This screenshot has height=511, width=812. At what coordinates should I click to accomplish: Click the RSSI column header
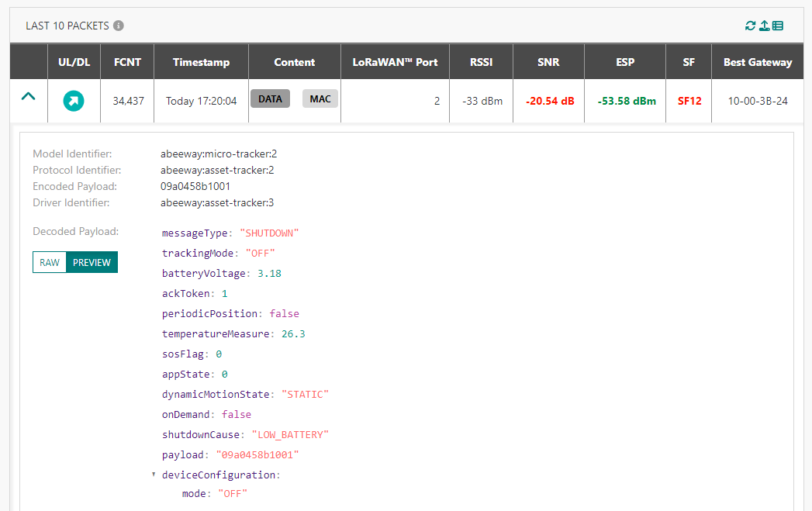tap(481, 62)
